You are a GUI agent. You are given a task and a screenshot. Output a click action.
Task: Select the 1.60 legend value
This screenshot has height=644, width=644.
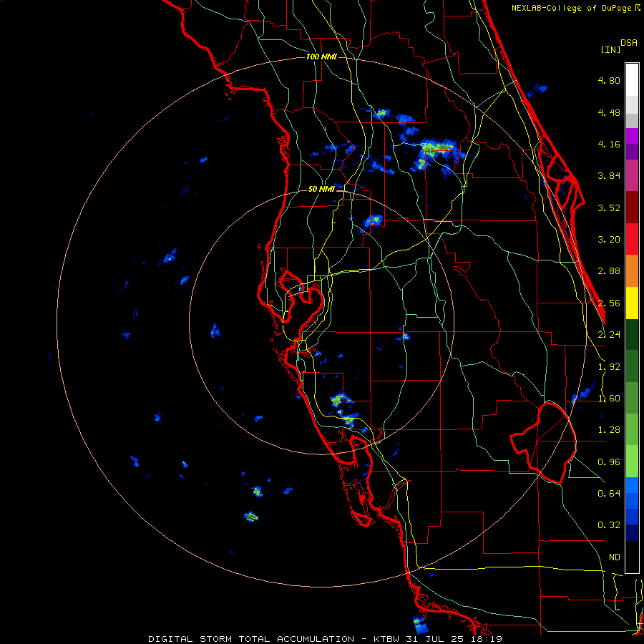pyautogui.click(x=609, y=399)
